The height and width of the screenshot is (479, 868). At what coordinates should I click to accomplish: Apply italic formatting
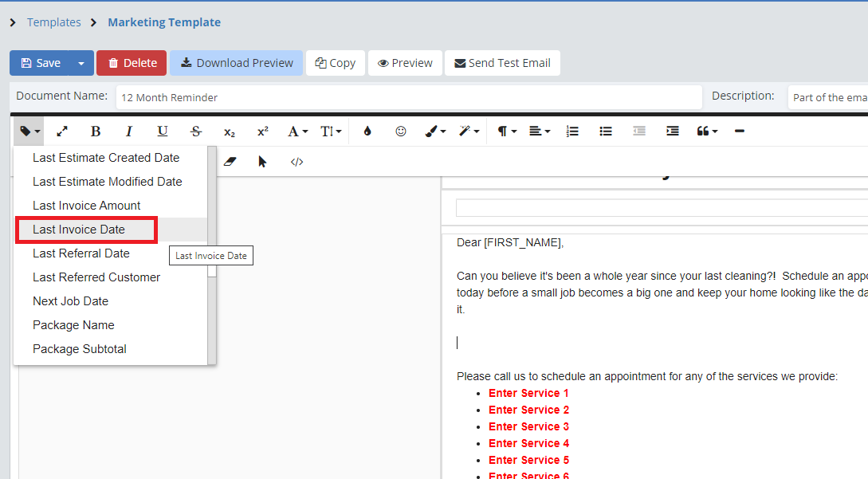coord(129,132)
